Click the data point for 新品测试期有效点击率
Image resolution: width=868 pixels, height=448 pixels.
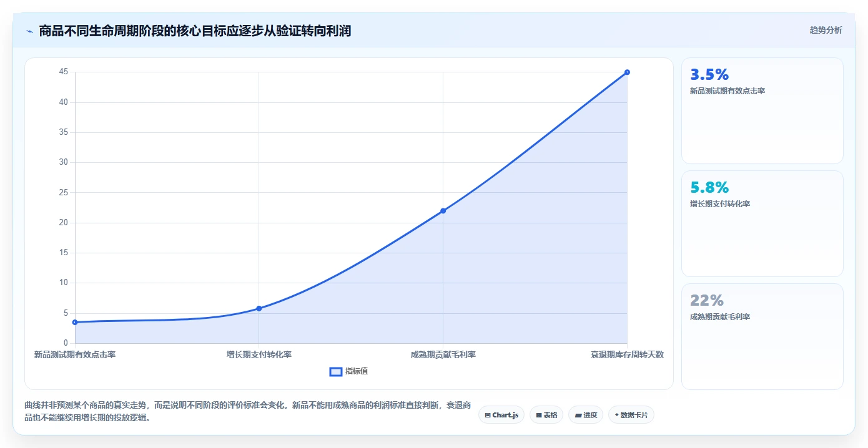[75, 322]
